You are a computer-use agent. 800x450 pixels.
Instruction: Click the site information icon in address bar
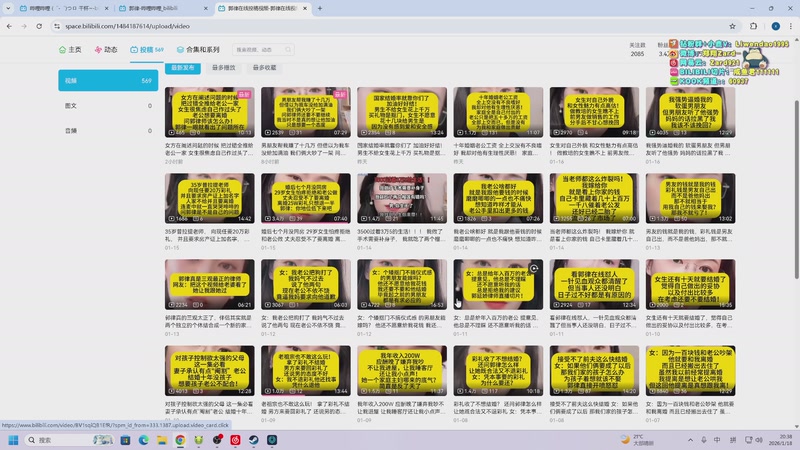coord(57,26)
